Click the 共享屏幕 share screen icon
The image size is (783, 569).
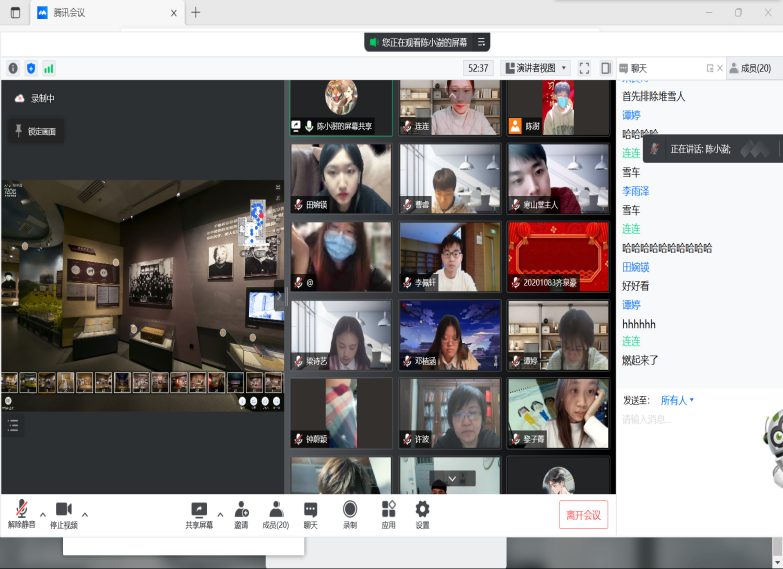[199, 510]
